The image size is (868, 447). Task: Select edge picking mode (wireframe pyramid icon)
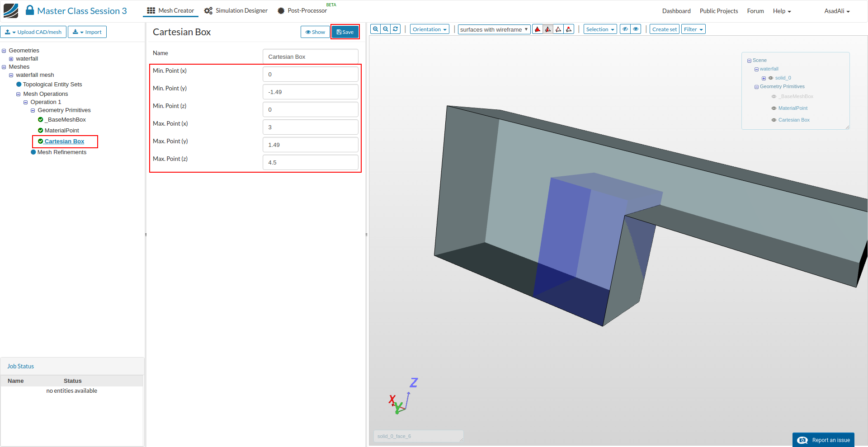[x=558, y=29]
